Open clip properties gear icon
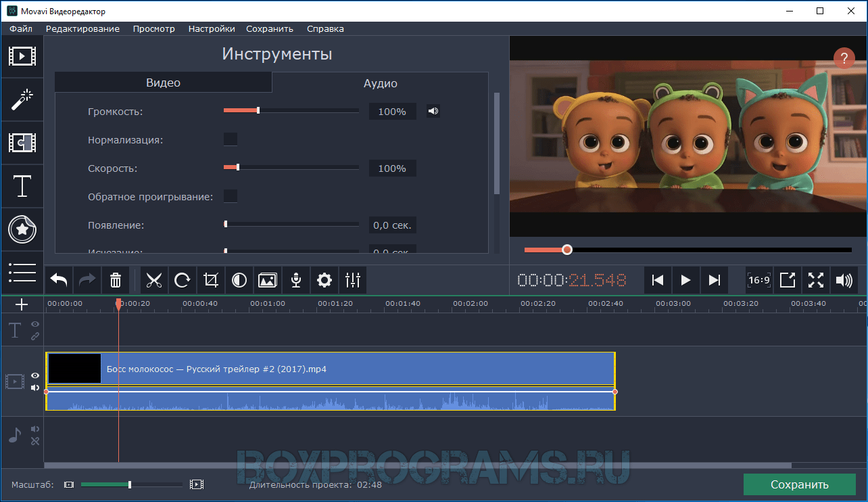This screenshot has width=868, height=502. (324, 279)
